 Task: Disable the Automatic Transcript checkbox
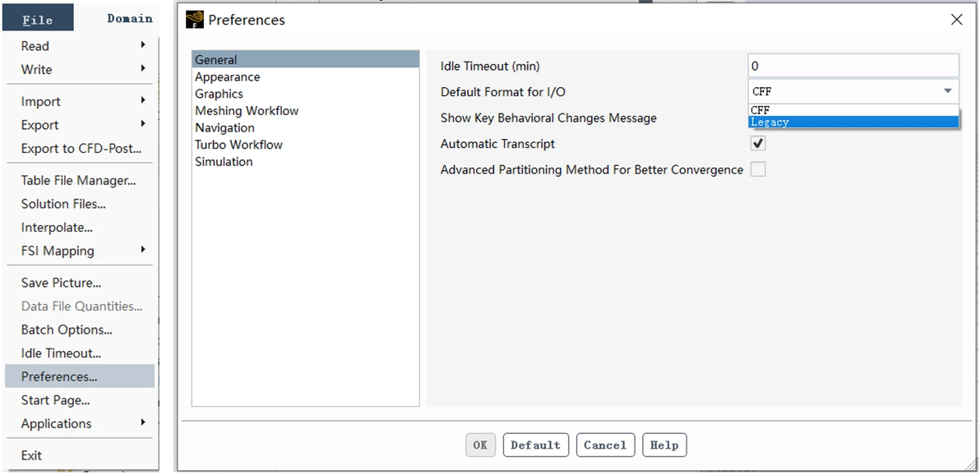coord(758,144)
